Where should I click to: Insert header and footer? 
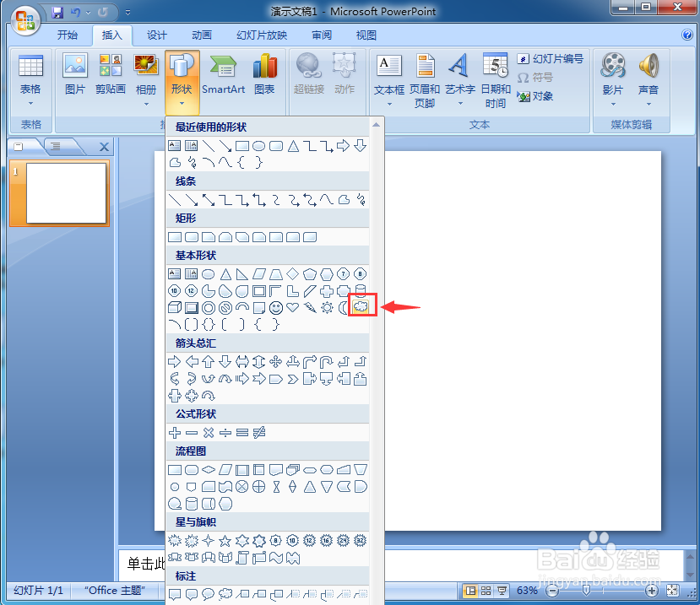pyautogui.click(x=425, y=80)
